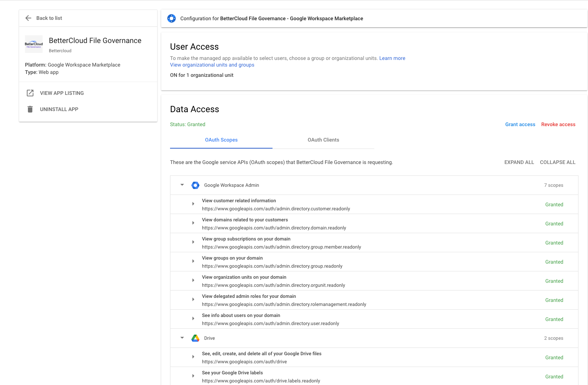Screen dimensions: 588x385
Task: Click the admin.directory.rolemanagement.readonly URL
Action: pyautogui.click(x=284, y=304)
